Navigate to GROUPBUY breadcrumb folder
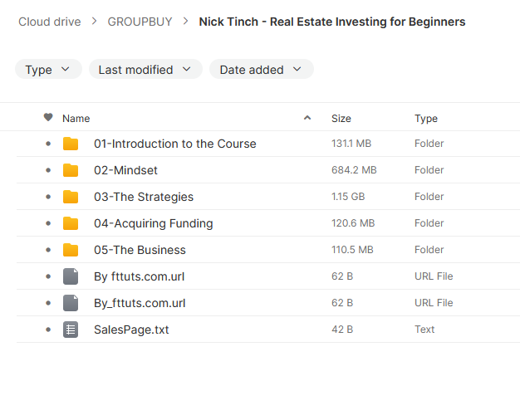 140,22
